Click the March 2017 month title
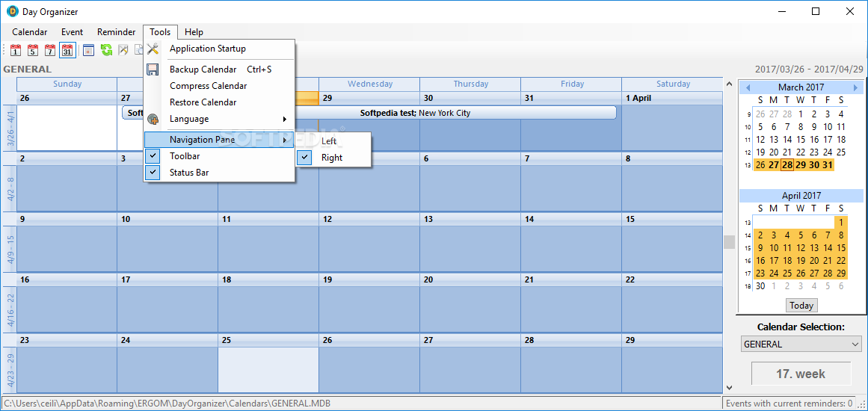 click(x=801, y=87)
